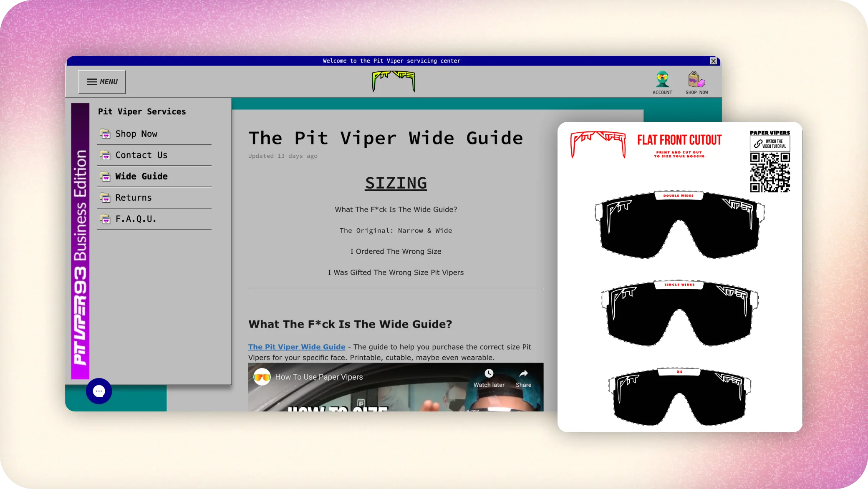
Task: Click the 'PAPER VIPERS' label on cutout
Action: tap(770, 133)
